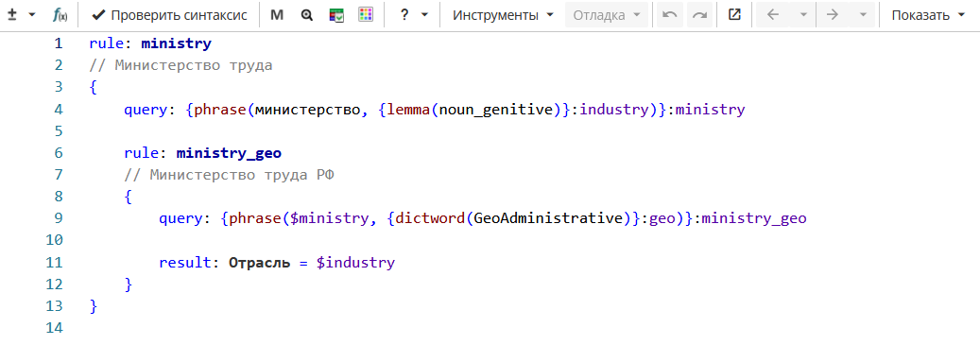Click 'министерство' word on line 4
The height and width of the screenshot is (345, 980).
pyautogui.click(x=308, y=110)
